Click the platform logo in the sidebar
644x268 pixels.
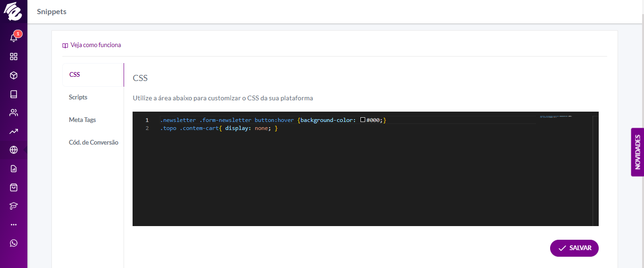coord(13,12)
